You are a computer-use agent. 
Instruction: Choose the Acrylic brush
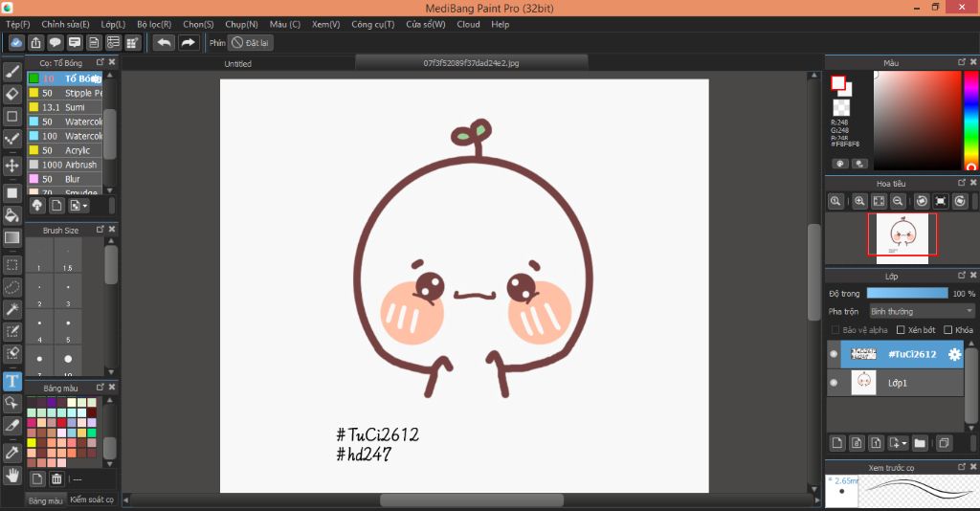65,150
